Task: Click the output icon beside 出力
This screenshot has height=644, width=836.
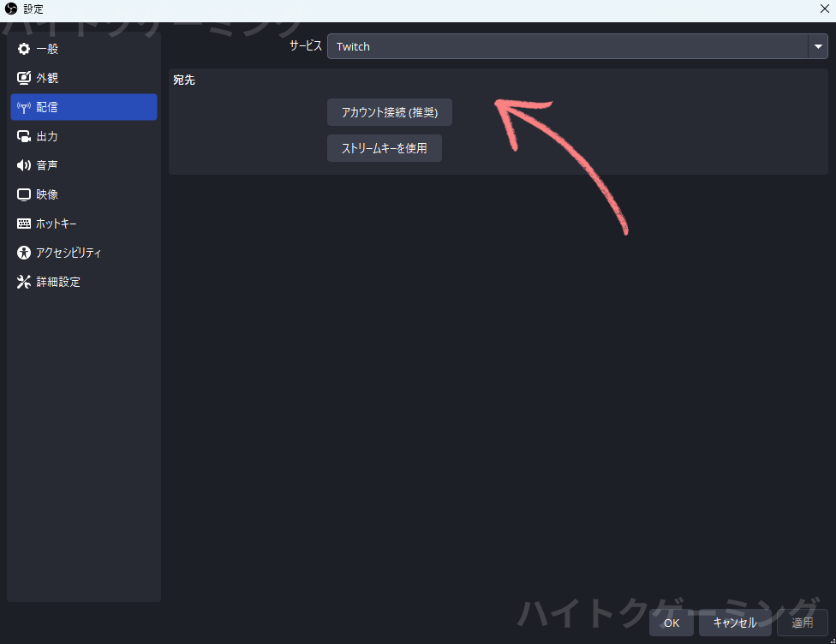Action: click(x=23, y=136)
